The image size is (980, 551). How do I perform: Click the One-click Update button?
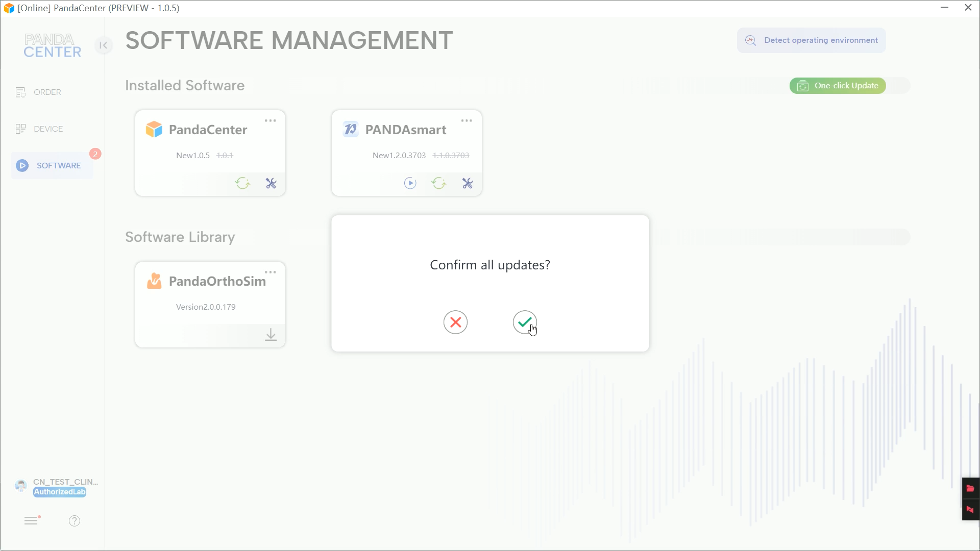(838, 86)
